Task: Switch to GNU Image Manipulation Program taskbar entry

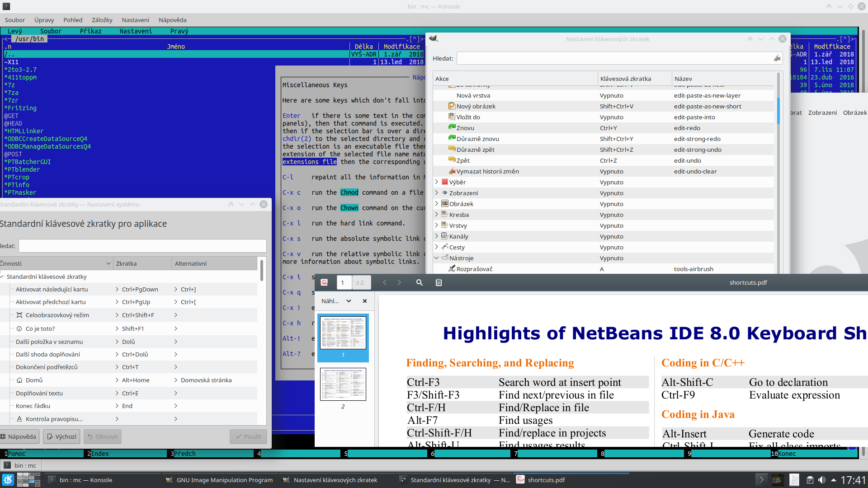Action: point(219,480)
